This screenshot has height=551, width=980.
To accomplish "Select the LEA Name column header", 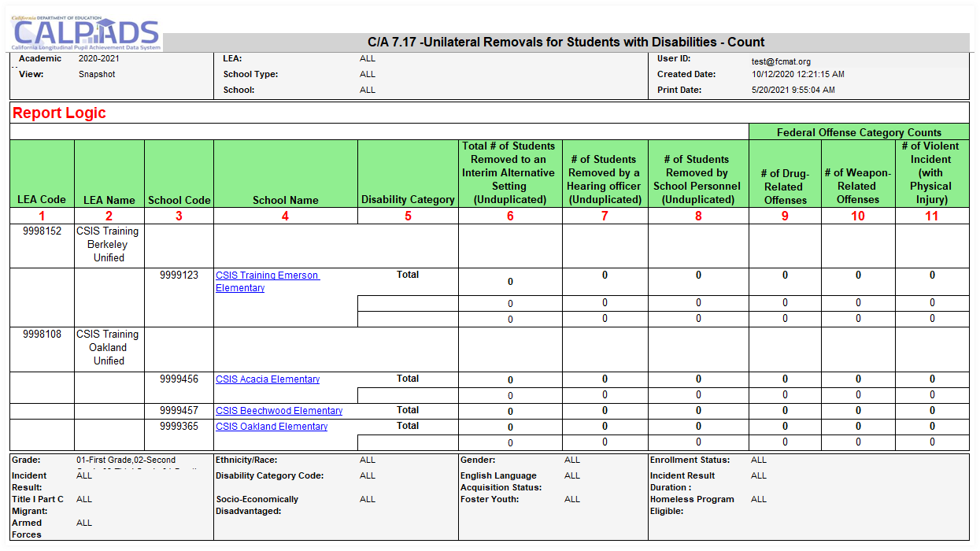I will (x=109, y=200).
